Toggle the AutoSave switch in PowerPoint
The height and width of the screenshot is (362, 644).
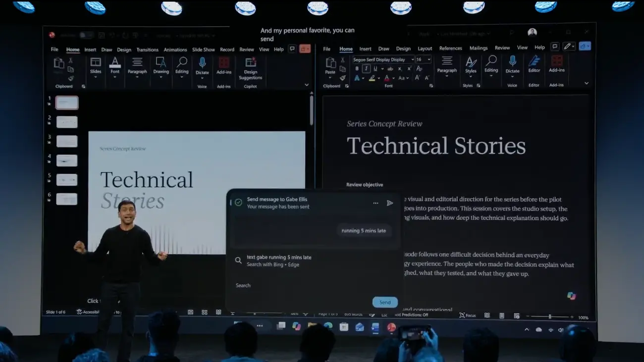pos(86,35)
